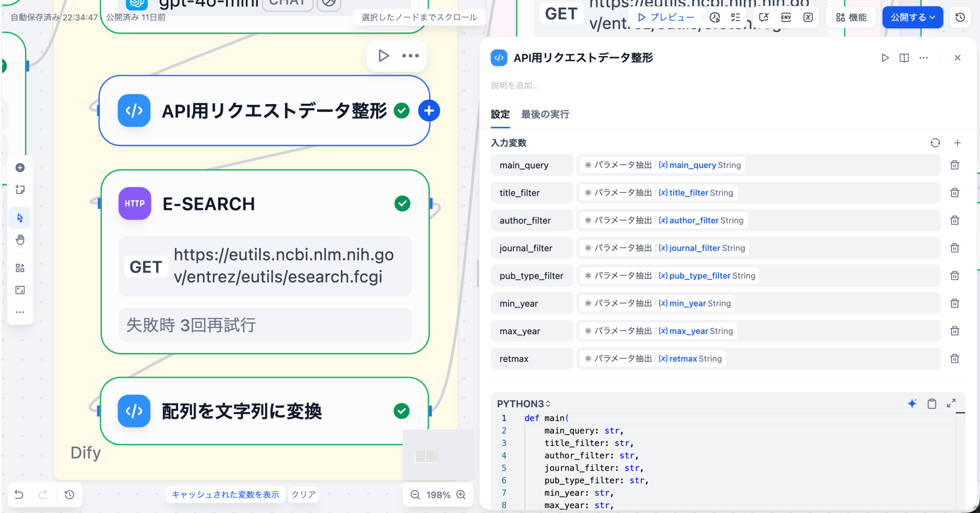Select the 設定 tab
The image size is (980, 513).
[x=500, y=114]
